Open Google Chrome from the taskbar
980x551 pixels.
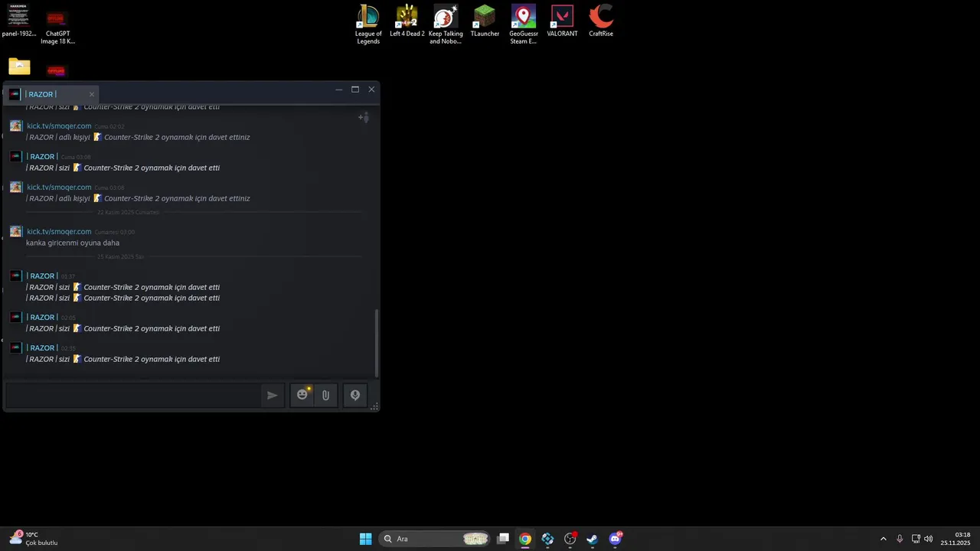[525, 539]
